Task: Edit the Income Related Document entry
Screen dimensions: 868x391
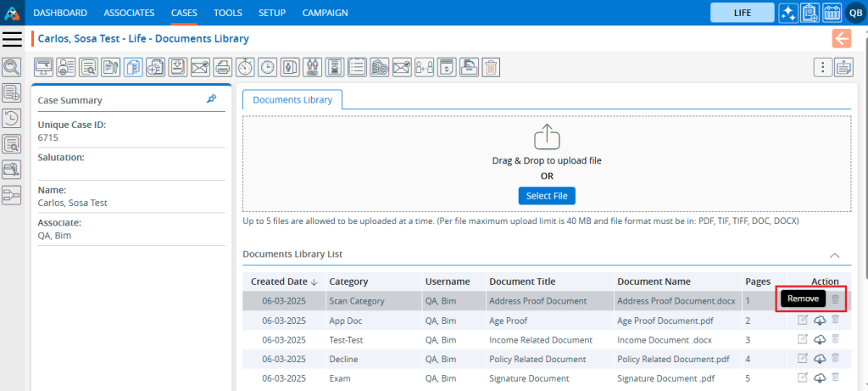Action: 803,339
